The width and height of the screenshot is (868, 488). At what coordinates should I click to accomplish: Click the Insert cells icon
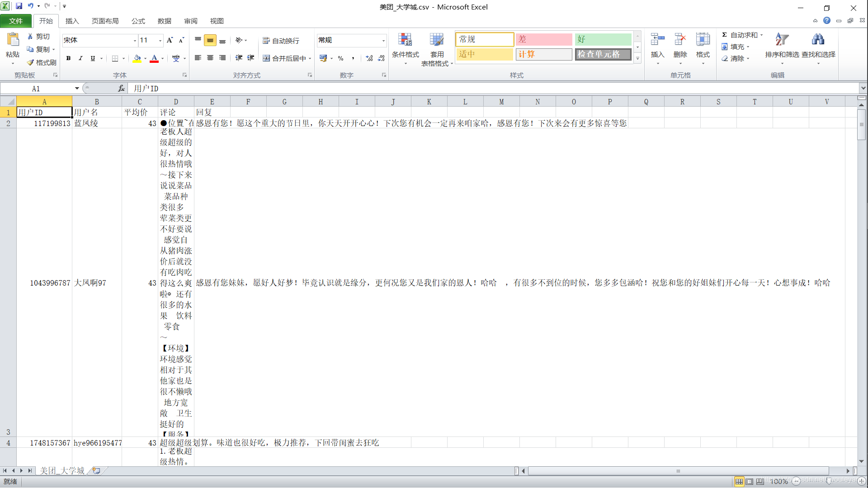(657, 40)
